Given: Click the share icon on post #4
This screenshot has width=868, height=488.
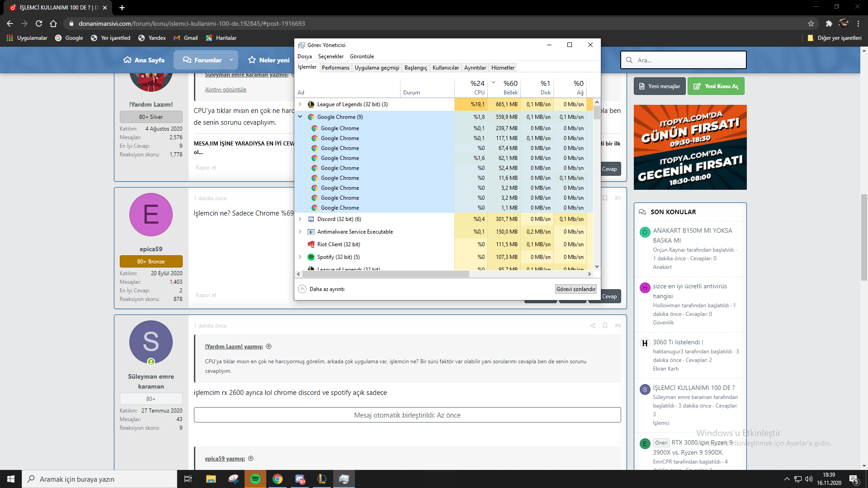Looking at the screenshot, I should click(593, 326).
